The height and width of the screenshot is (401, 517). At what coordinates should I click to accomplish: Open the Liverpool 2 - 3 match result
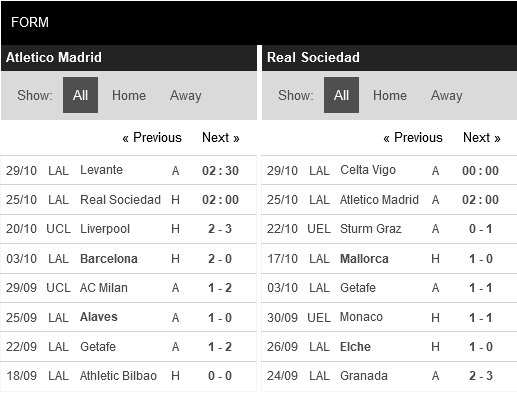coord(220,229)
